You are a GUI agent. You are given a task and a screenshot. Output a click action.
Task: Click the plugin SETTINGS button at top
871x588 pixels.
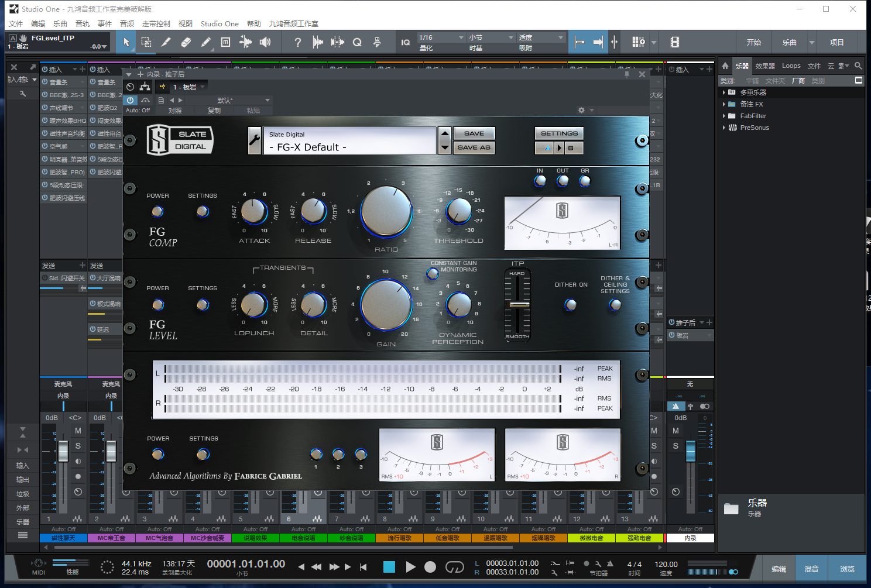click(x=559, y=133)
